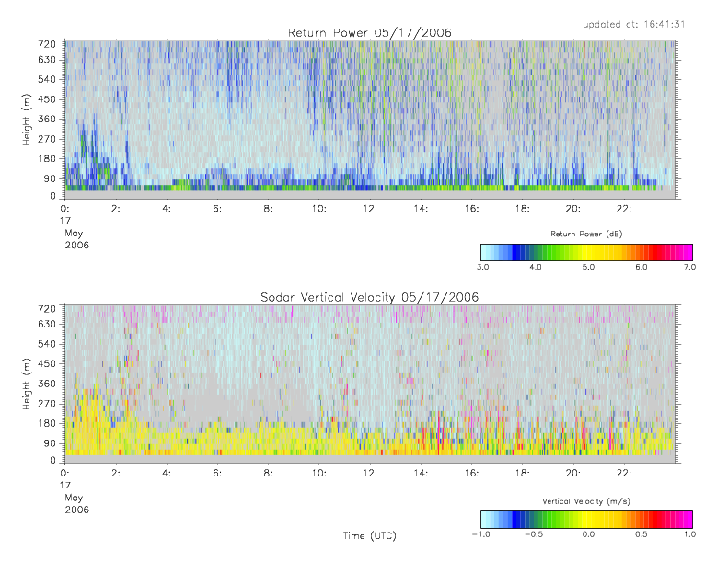Screen dimensions: 728x562
Task: Select the 'Return Power 05/17/2006' plot title
Action: [x=370, y=33]
